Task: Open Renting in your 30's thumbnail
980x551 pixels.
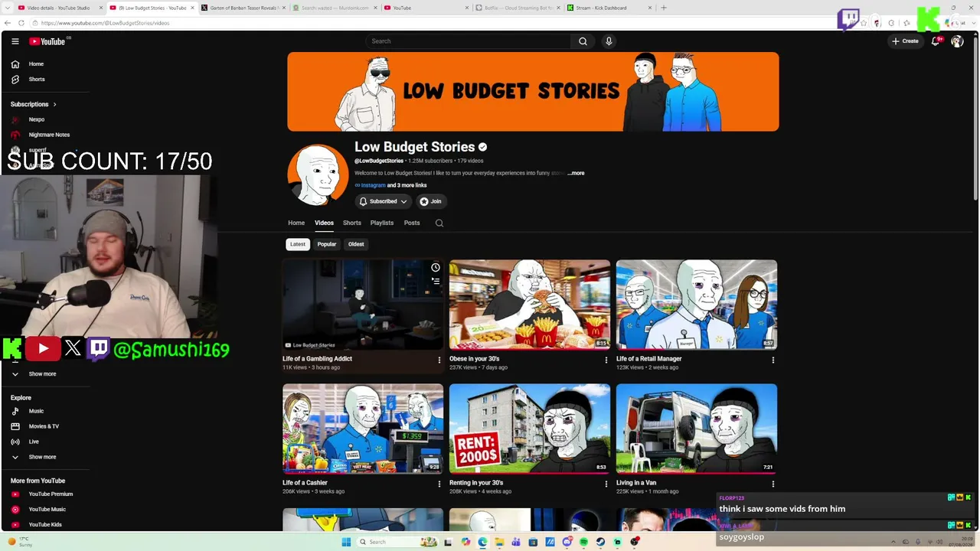Action: coord(530,429)
